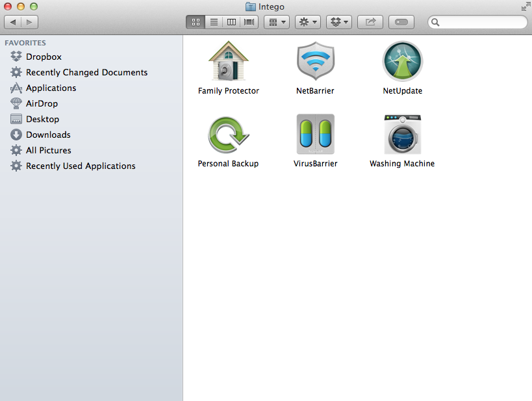Open the item arrangement dropdown
The image size is (532, 401).
[x=277, y=22]
